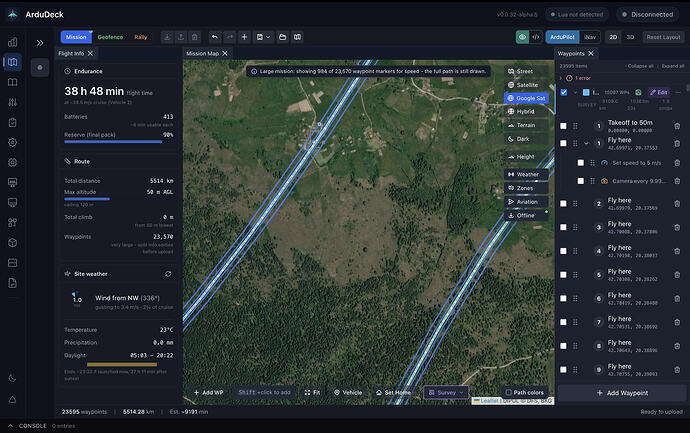Open the clipboard checklist sidebar icon
Viewport: 690px width, 433px height.
(13, 122)
